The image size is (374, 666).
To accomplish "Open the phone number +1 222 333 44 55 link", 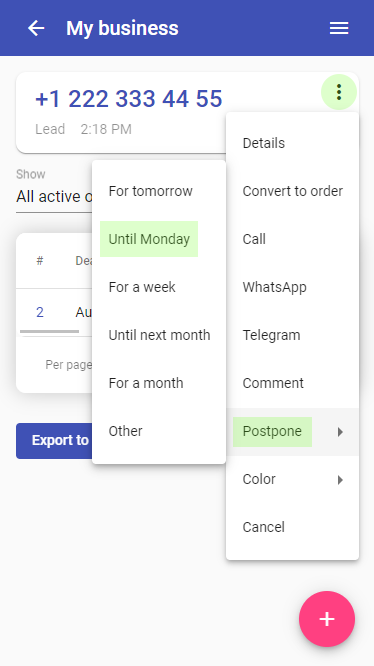I will coord(129,99).
